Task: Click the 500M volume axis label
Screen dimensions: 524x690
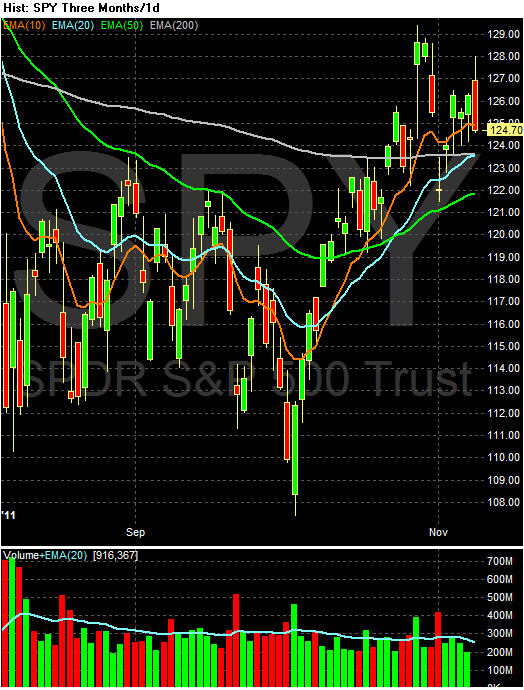Action: coord(499,598)
